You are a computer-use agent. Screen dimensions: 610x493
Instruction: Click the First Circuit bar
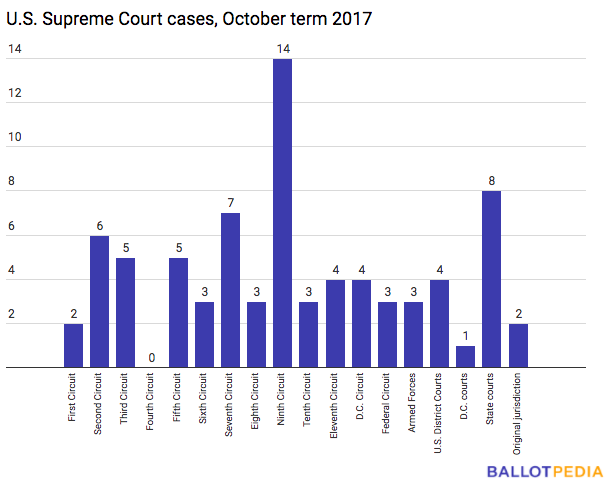[73, 346]
